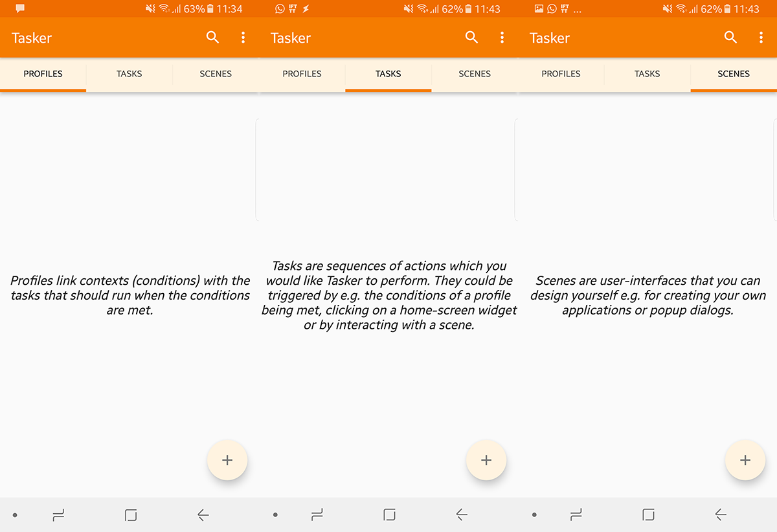
Task: Tap recents button on the Profiles-active screen
Action: [59, 515]
